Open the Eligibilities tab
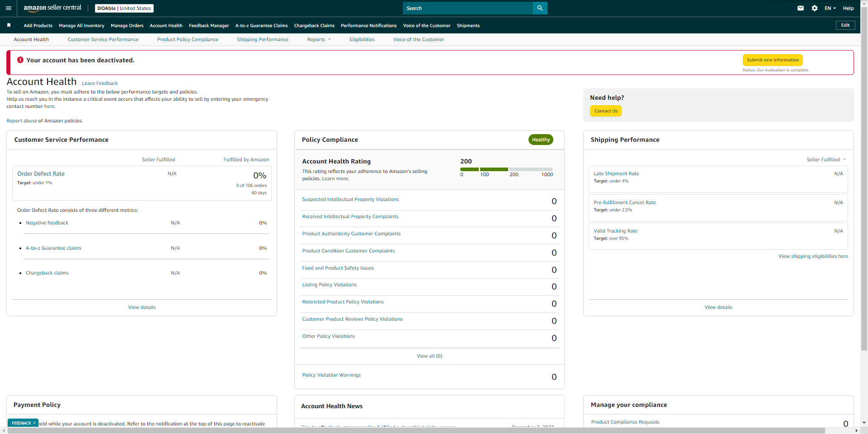This screenshot has width=868, height=434. tap(362, 39)
